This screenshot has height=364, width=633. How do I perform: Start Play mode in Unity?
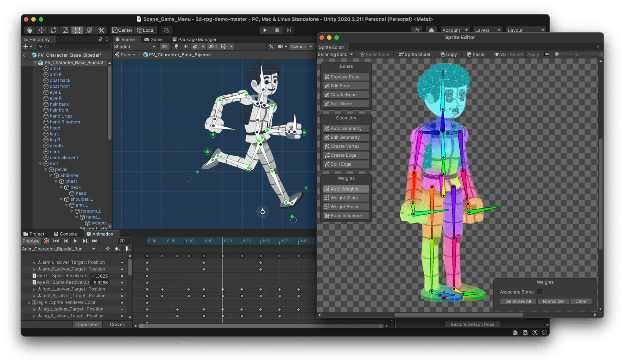(x=265, y=30)
